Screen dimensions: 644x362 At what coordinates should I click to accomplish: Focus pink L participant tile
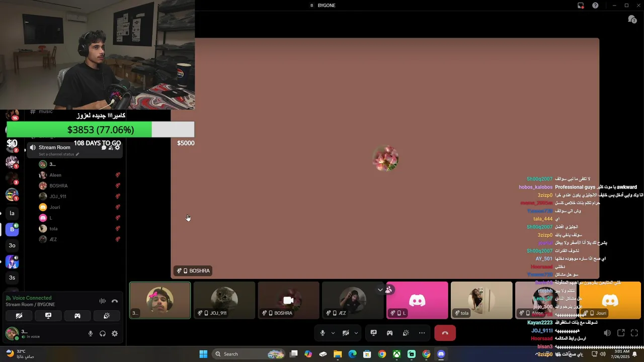pyautogui.click(x=417, y=300)
